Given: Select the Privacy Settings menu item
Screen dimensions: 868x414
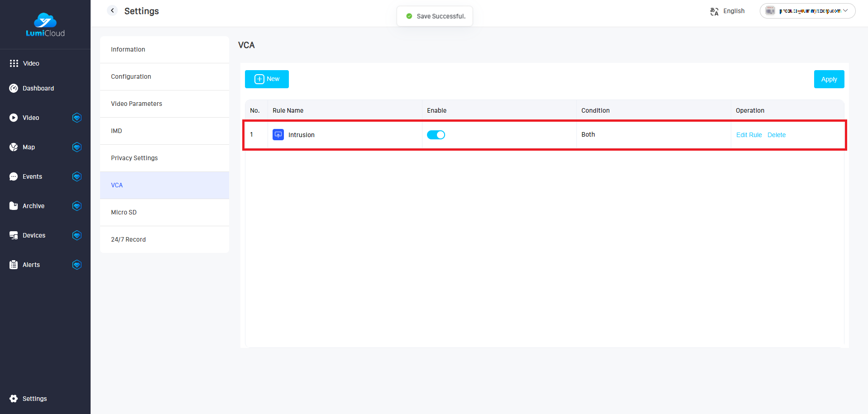Looking at the screenshot, I should [134, 158].
